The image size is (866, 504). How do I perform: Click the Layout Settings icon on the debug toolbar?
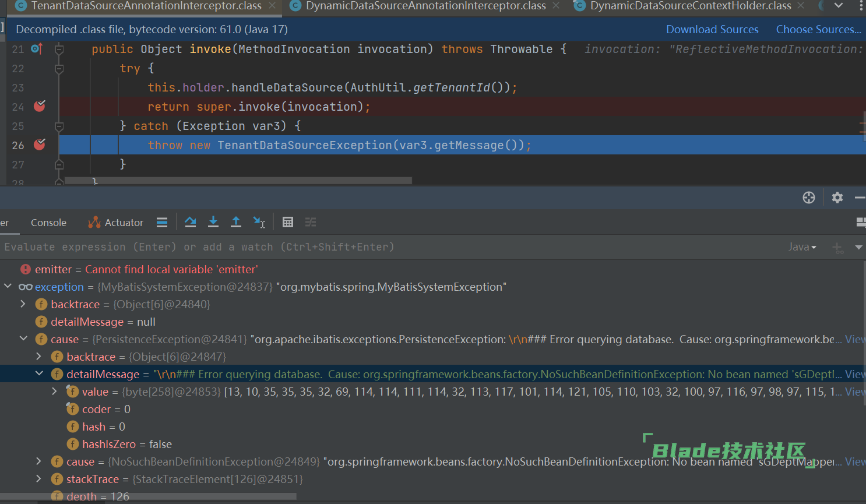[x=861, y=222]
